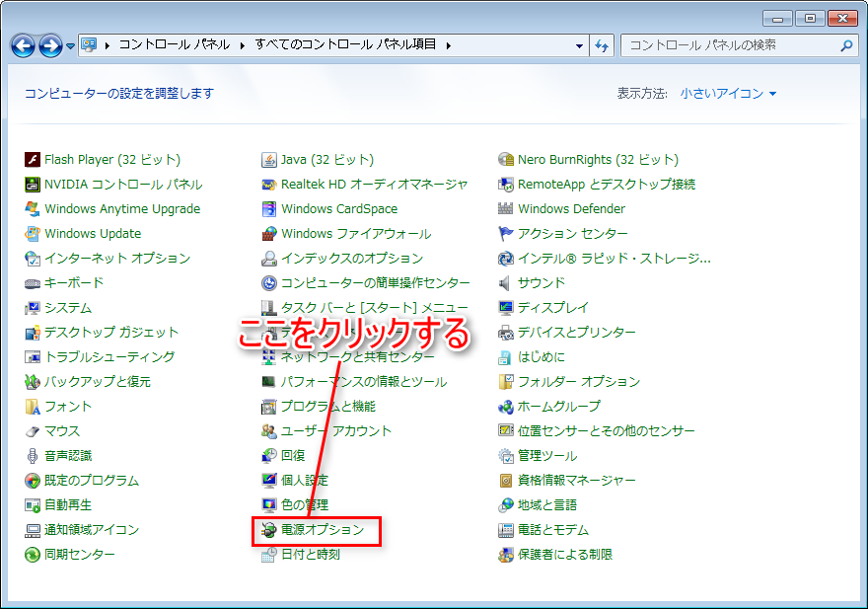Click the マウス mouse icon
This screenshot has height=609, width=868.
(33, 431)
